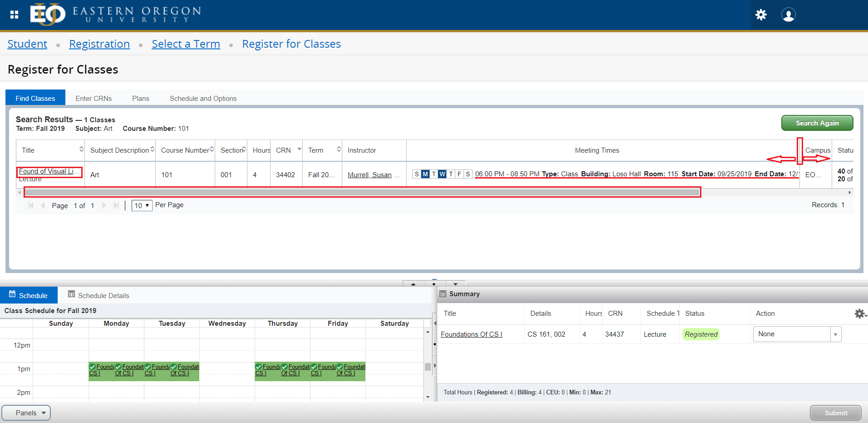
Task: Toggle the Wednesday day box in meeting times
Action: pos(442,174)
